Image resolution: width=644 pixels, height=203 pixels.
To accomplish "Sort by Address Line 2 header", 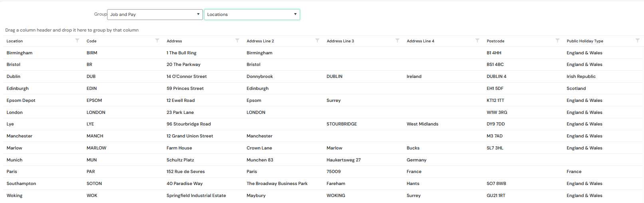I will 260,41.
